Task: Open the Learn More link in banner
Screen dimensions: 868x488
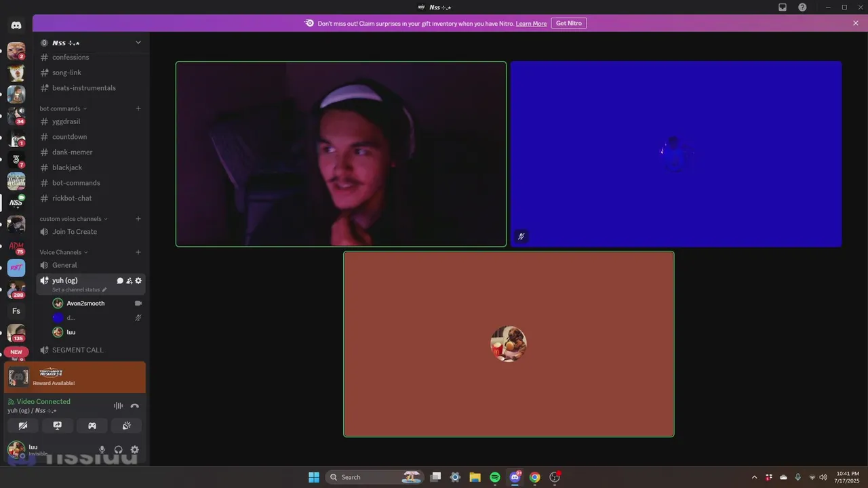Action: (531, 24)
